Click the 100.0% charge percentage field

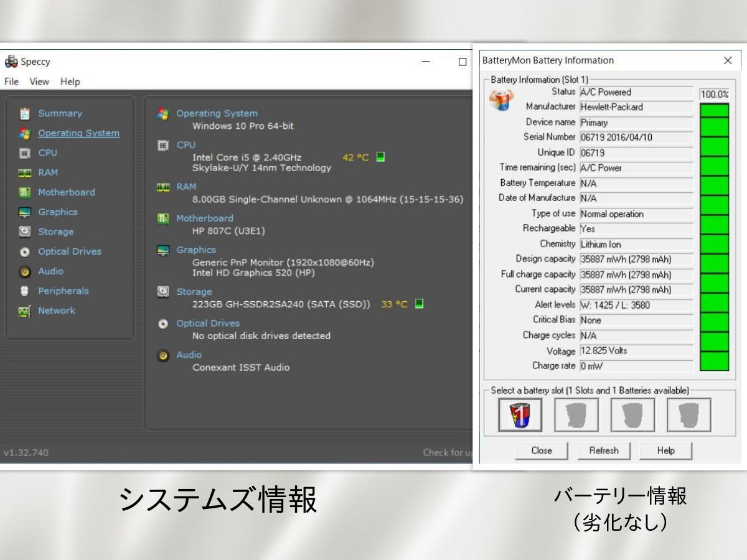coord(714,95)
